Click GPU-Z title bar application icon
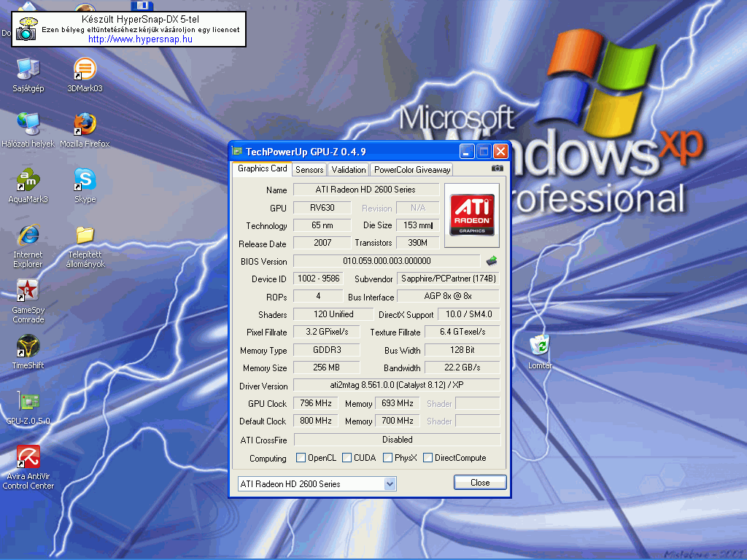The width and height of the screenshot is (747, 560). [237, 152]
